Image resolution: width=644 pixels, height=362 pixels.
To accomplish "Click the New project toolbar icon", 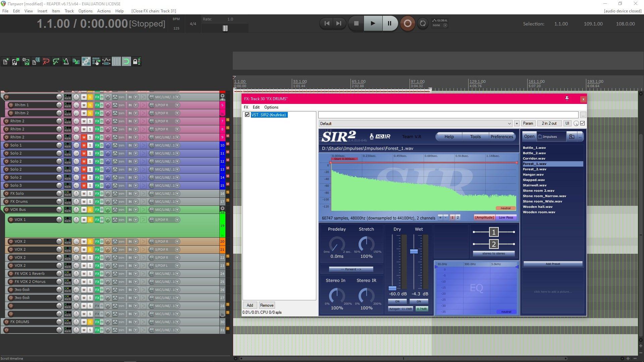I will tap(6, 62).
